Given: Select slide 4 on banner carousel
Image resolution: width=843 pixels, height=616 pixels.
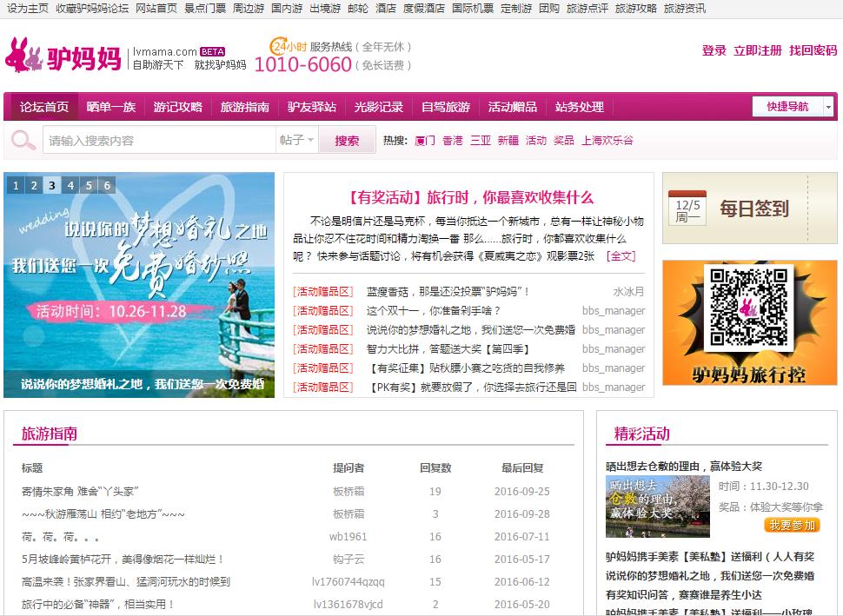Looking at the screenshot, I should [70, 185].
